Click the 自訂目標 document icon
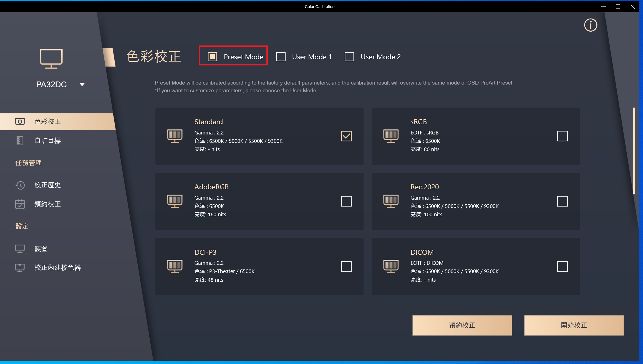Viewport: 643px width, 364px height. click(20, 141)
